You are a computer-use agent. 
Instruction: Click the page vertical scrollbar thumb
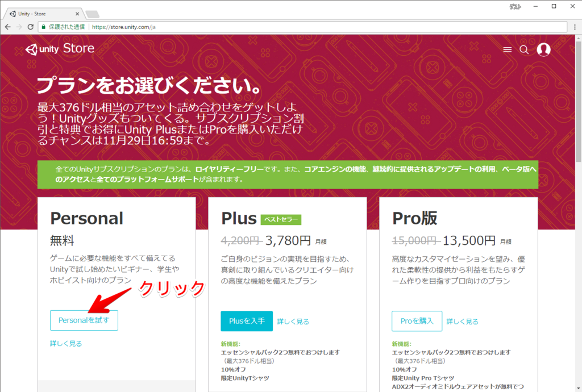[x=578, y=102]
